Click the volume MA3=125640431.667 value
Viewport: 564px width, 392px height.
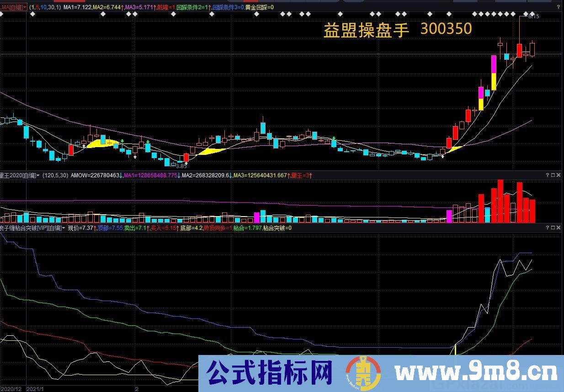[x=260, y=175]
